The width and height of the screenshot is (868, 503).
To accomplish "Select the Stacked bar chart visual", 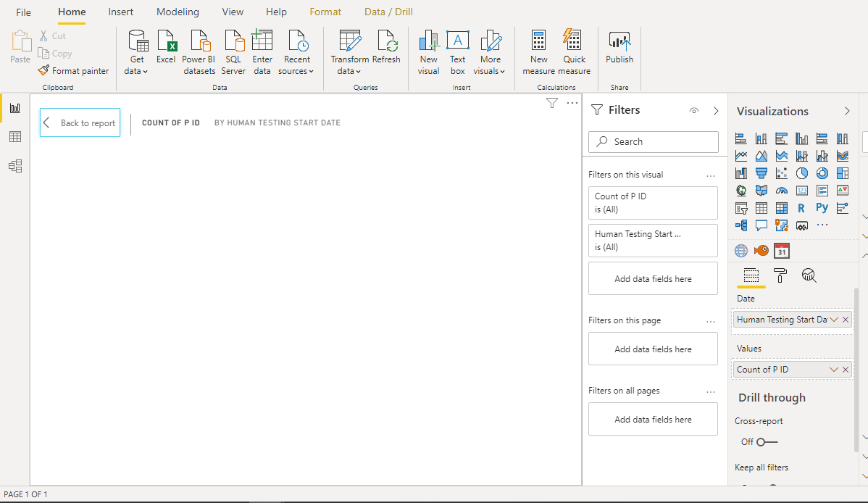I will click(x=741, y=138).
